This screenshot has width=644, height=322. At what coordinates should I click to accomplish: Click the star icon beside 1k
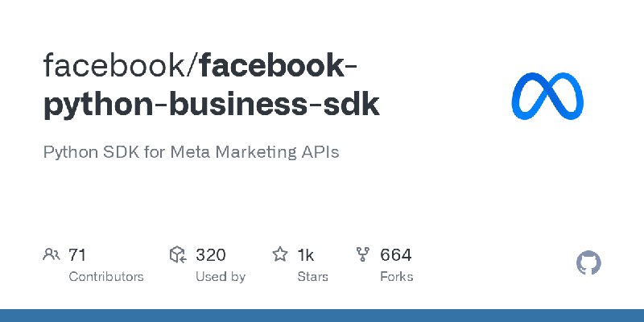pyautogui.click(x=280, y=254)
